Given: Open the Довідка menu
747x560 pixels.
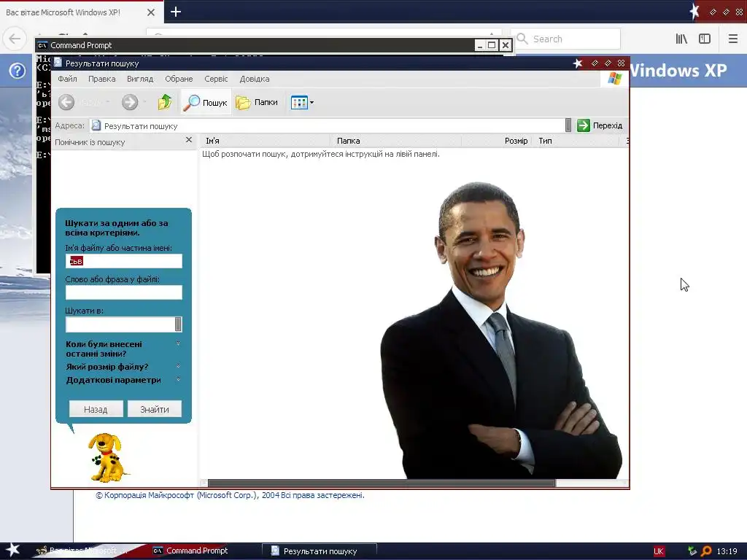Looking at the screenshot, I should click(255, 79).
